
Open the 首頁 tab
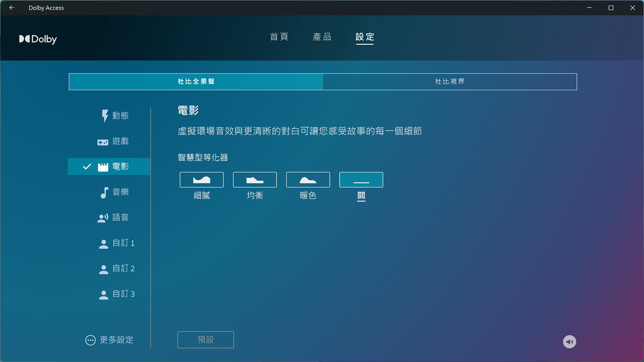point(279,37)
